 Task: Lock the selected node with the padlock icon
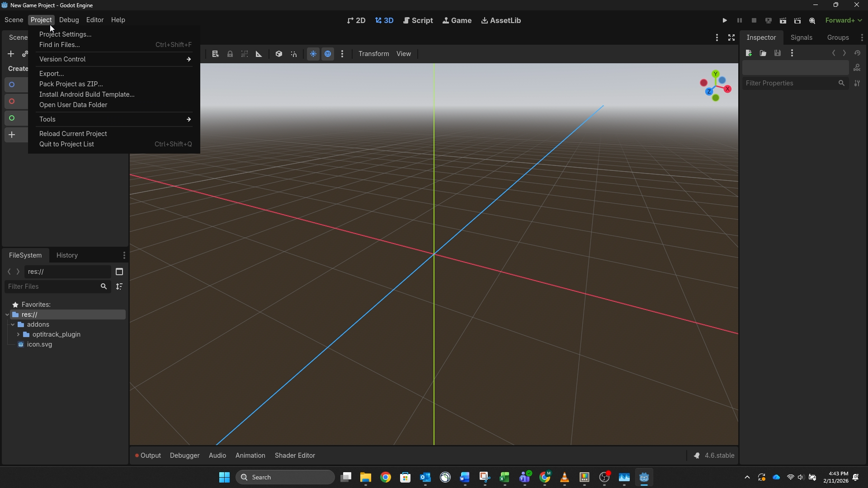point(230,54)
